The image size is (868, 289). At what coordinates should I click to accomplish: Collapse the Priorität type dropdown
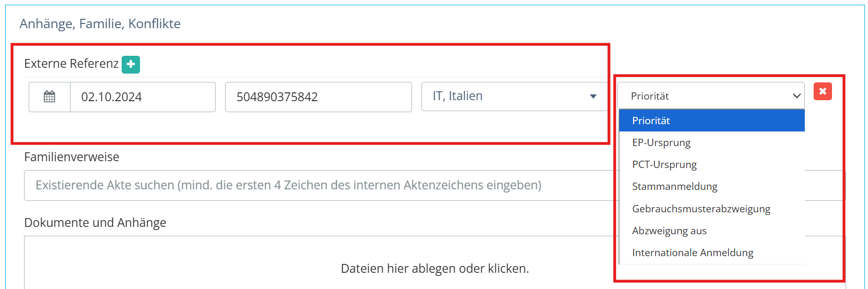711,96
